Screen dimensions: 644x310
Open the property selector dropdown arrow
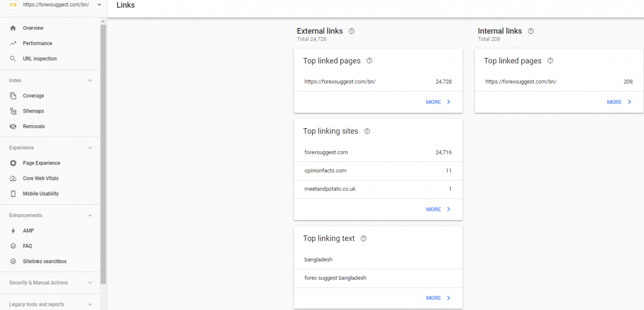click(x=99, y=5)
